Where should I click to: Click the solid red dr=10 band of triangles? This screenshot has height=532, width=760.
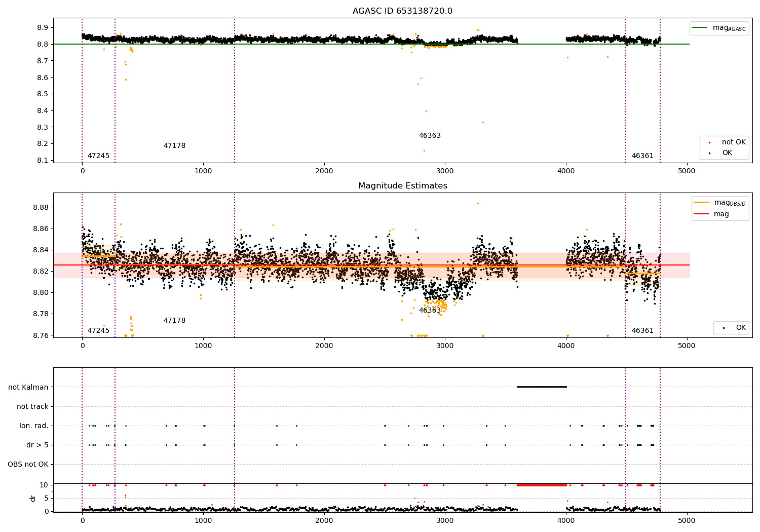click(x=542, y=485)
